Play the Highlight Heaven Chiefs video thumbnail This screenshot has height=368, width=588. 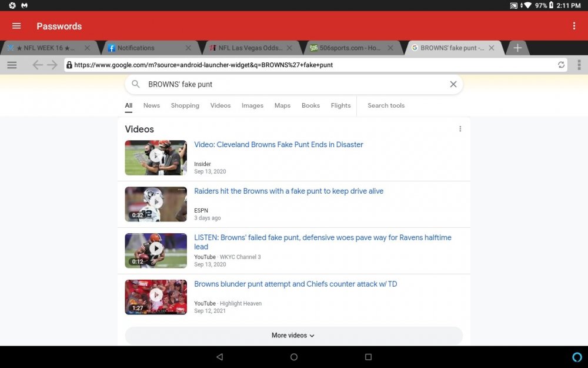tap(156, 297)
